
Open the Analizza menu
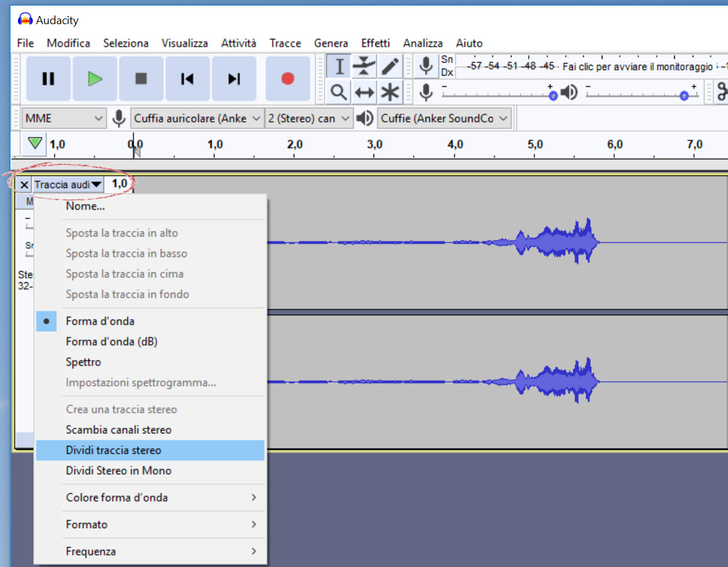423,43
